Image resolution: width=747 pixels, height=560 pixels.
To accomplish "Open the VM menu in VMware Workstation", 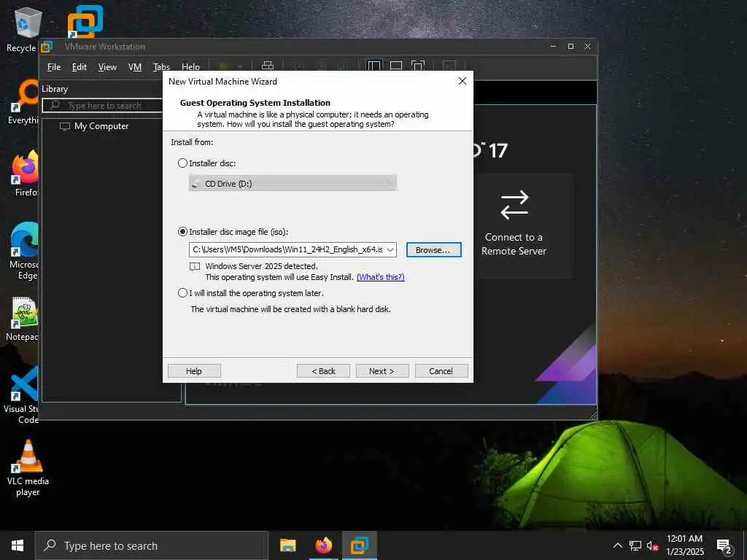I will (x=135, y=67).
